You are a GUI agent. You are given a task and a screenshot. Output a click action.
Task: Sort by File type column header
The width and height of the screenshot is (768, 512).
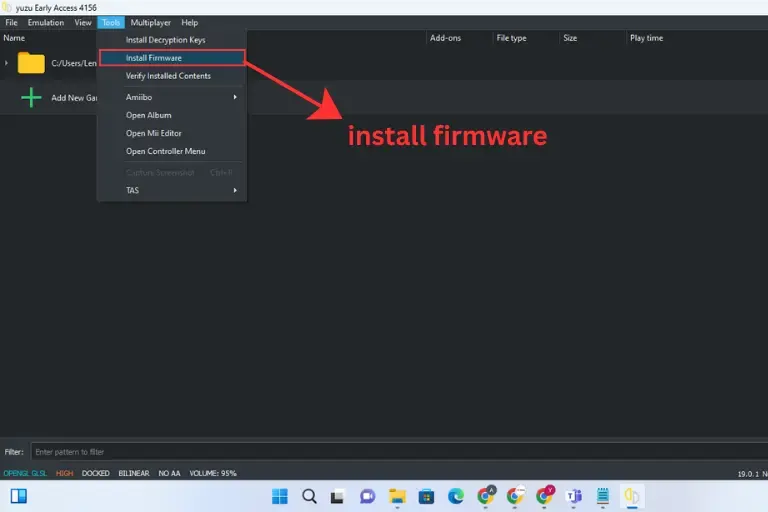(x=511, y=38)
